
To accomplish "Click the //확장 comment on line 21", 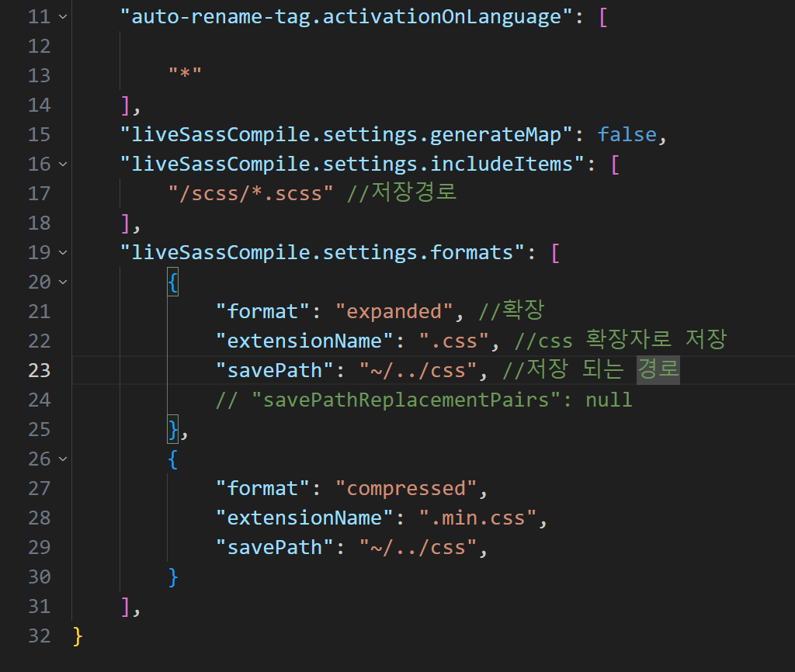I will 512,310.
